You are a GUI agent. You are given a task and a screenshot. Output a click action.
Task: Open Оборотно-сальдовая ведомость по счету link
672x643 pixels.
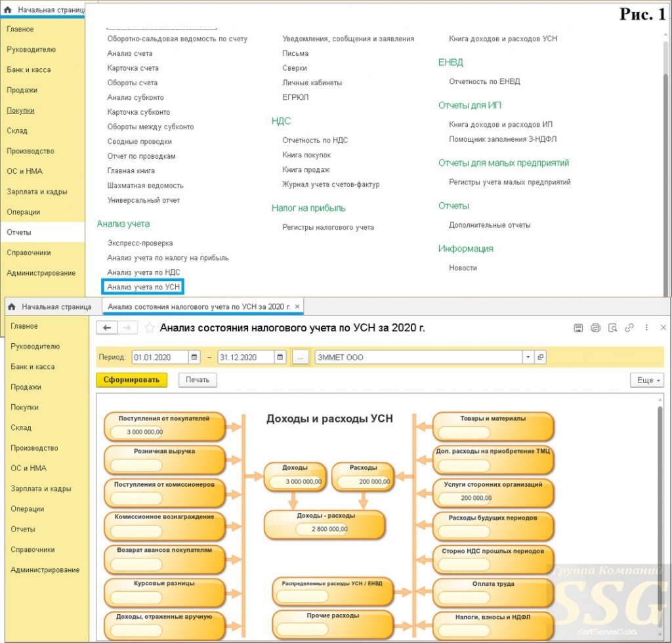point(177,39)
